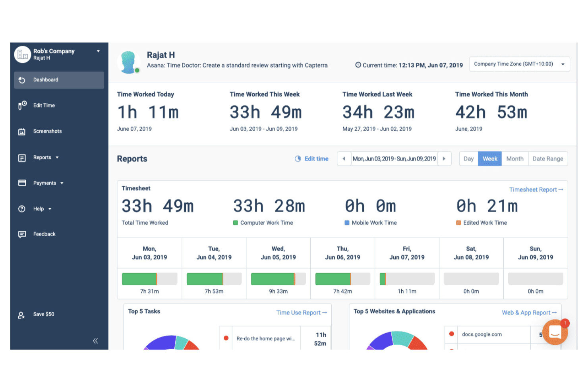Click the Edit Time icon in sidebar
This screenshot has width=588, height=392.
coord(22,105)
